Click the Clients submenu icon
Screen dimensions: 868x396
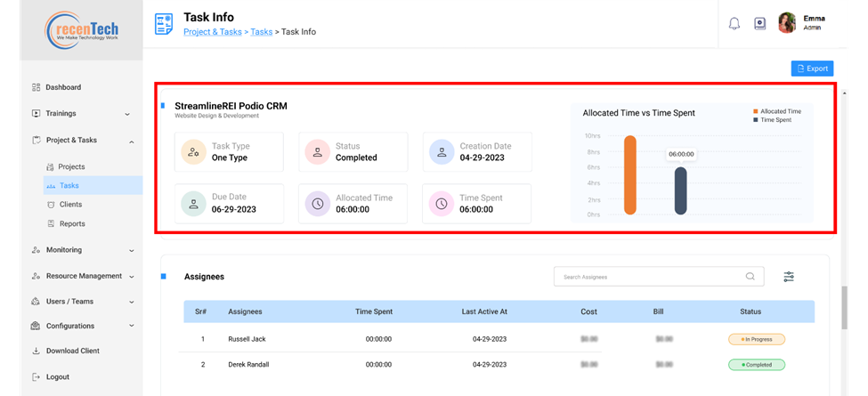pyautogui.click(x=51, y=205)
